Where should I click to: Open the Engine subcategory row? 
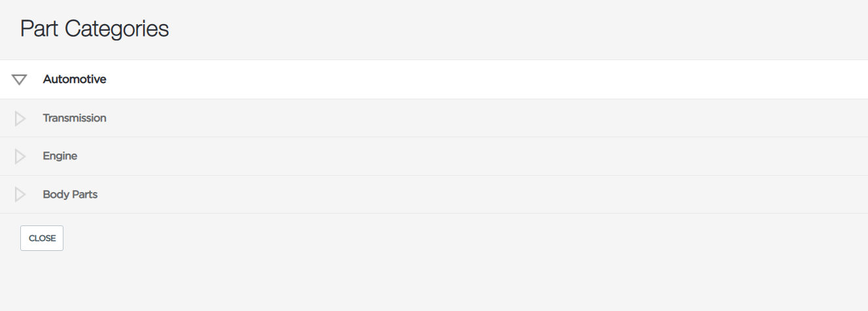pyautogui.click(x=434, y=156)
